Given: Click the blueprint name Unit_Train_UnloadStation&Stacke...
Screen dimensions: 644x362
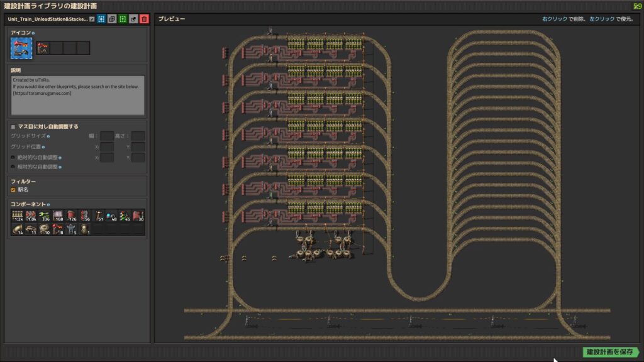Looking at the screenshot, I should tap(48, 19).
